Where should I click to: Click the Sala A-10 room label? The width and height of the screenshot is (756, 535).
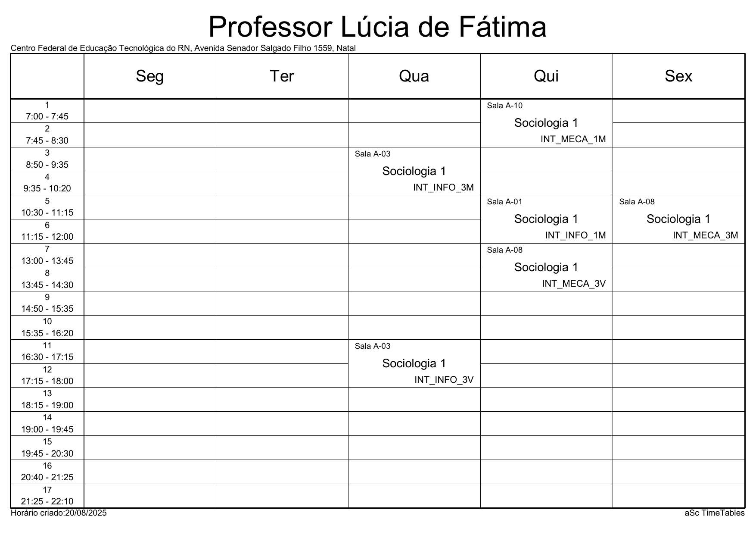[x=504, y=106]
